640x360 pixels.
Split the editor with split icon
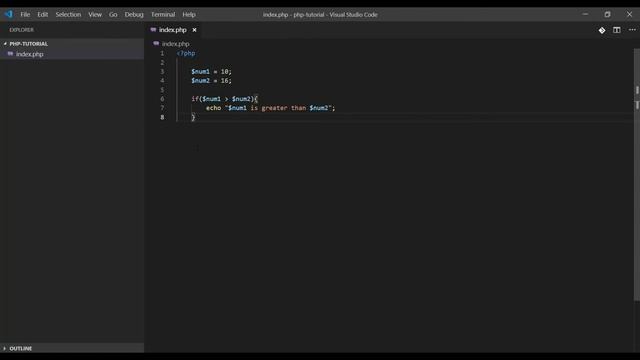pyautogui.click(x=616, y=30)
